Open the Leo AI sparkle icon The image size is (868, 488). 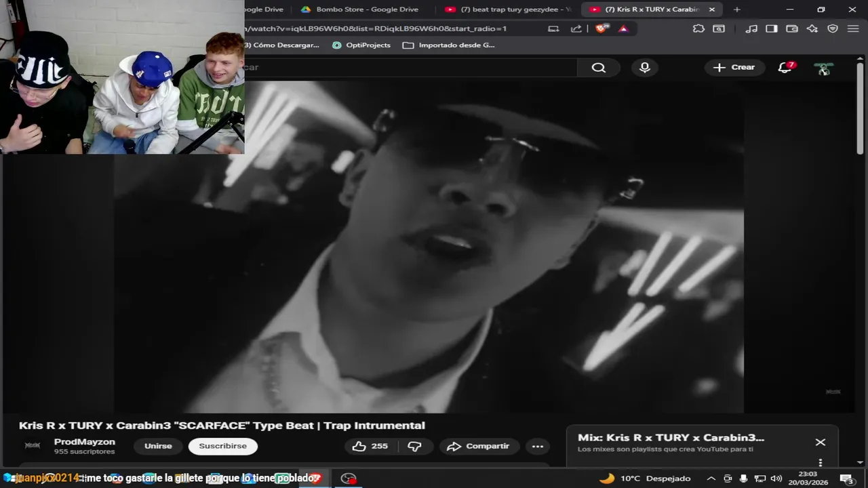coord(812,28)
